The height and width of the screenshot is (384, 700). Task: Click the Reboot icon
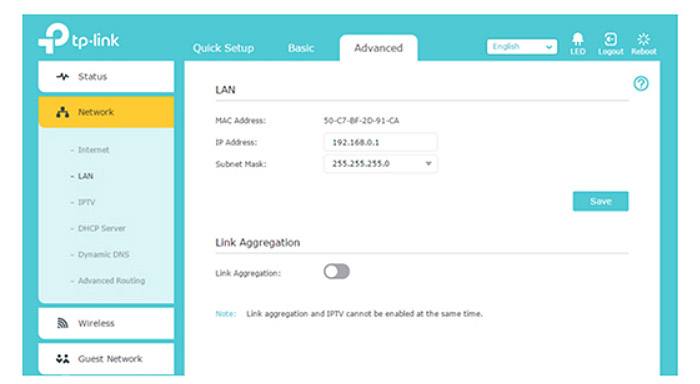[x=643, y=39]
